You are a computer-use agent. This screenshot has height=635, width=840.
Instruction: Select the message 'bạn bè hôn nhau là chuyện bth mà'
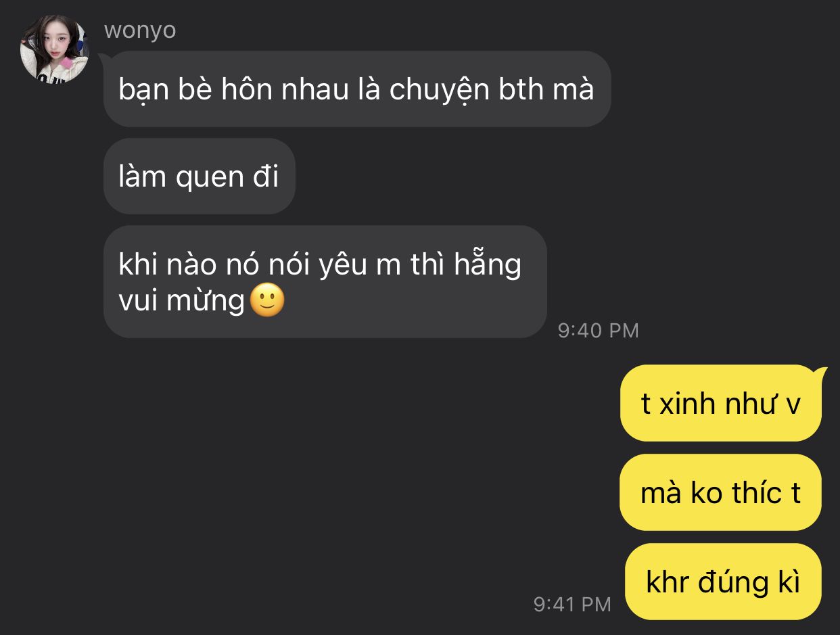pos(357,89)
